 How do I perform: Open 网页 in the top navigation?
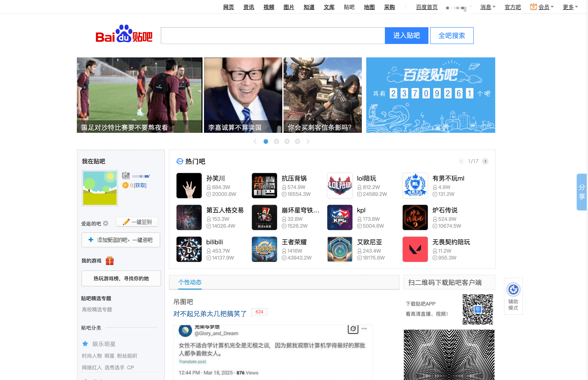[x=228, y=7]
